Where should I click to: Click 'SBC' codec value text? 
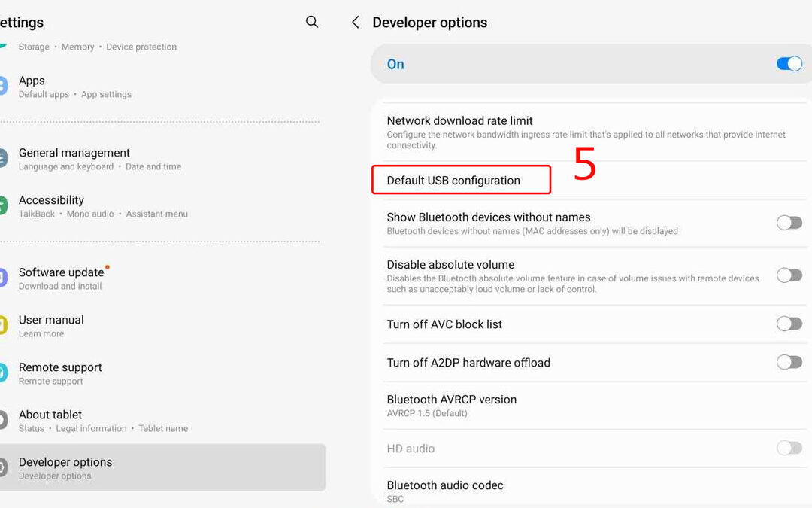pyautogui.click(x=395, y=499)
